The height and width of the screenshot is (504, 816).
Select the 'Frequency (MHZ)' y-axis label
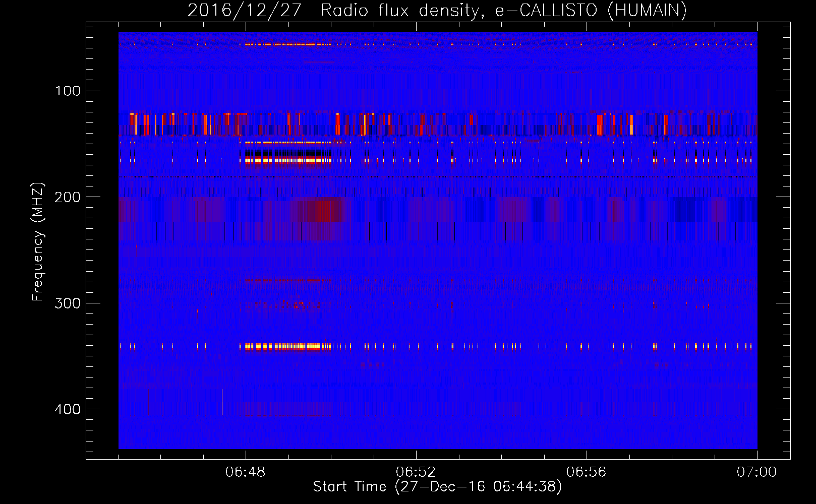[x=38, y=242]
